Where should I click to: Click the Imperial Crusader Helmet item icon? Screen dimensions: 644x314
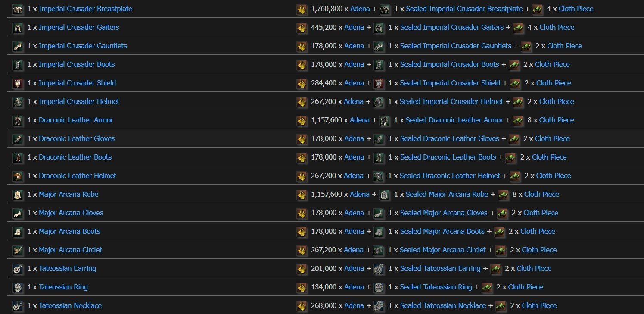18,102
